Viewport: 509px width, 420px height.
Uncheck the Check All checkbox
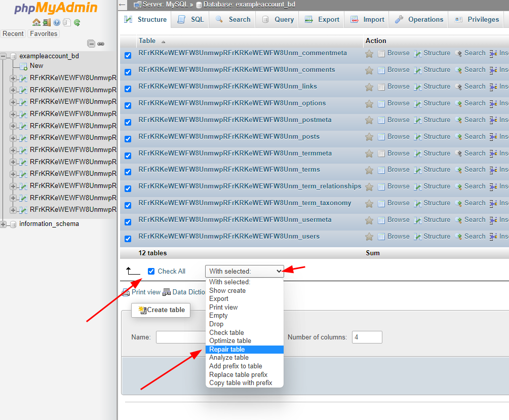tap(151, 272)
